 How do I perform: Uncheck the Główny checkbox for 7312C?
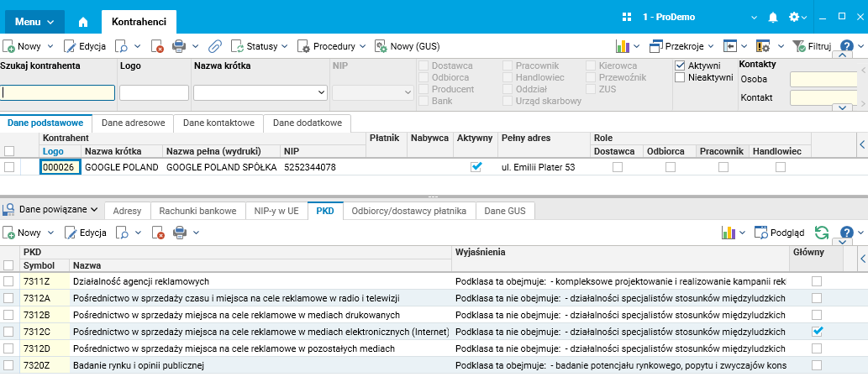[817, 332]
